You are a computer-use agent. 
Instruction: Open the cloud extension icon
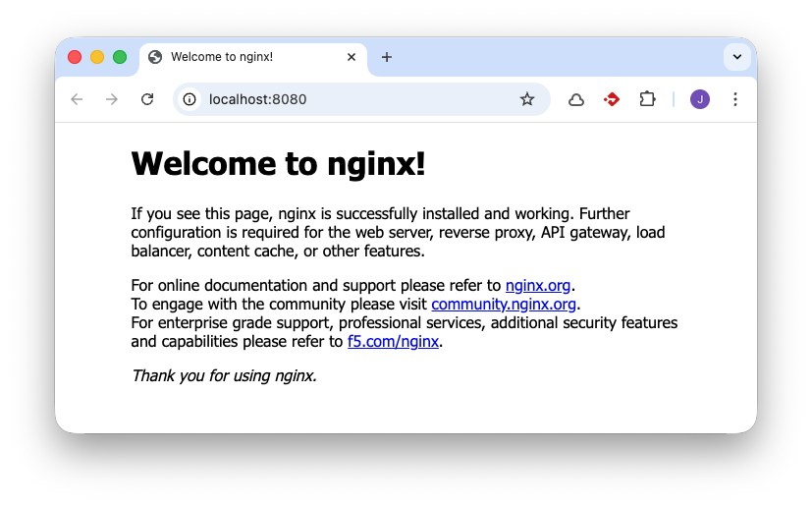pyautogui.click(x=576, y=99)
